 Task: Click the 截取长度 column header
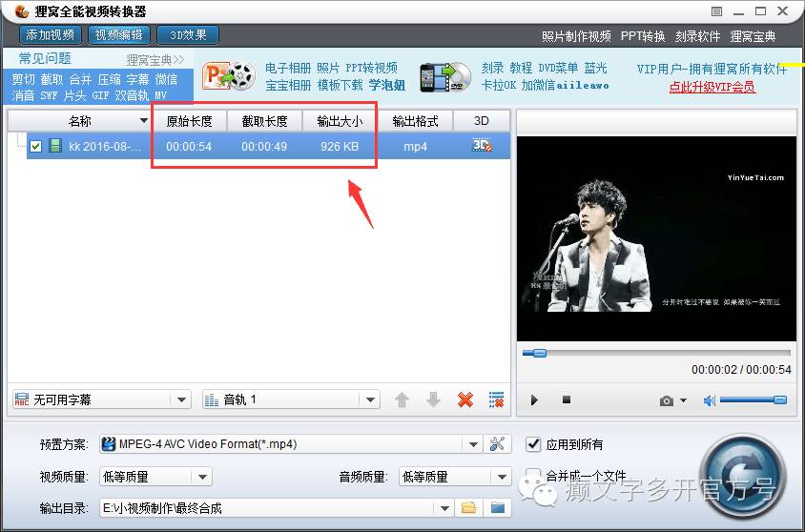[x=264, y=121]
